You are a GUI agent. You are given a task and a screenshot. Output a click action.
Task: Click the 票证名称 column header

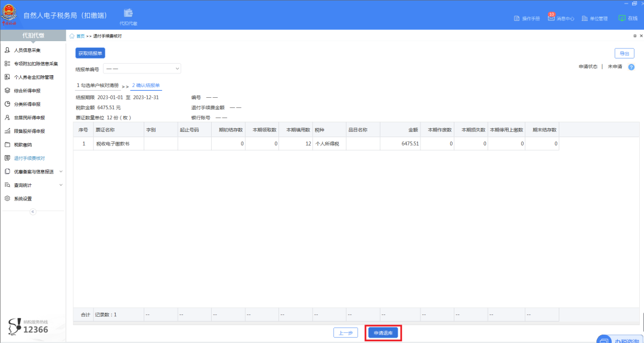point(118,129)
